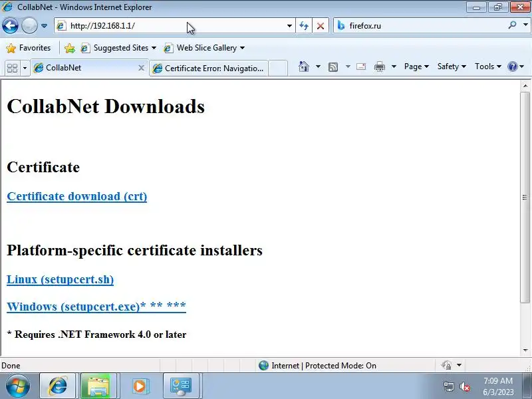532x399 pixels.
Task: Open the Tools menu
Action: point(487,66)
